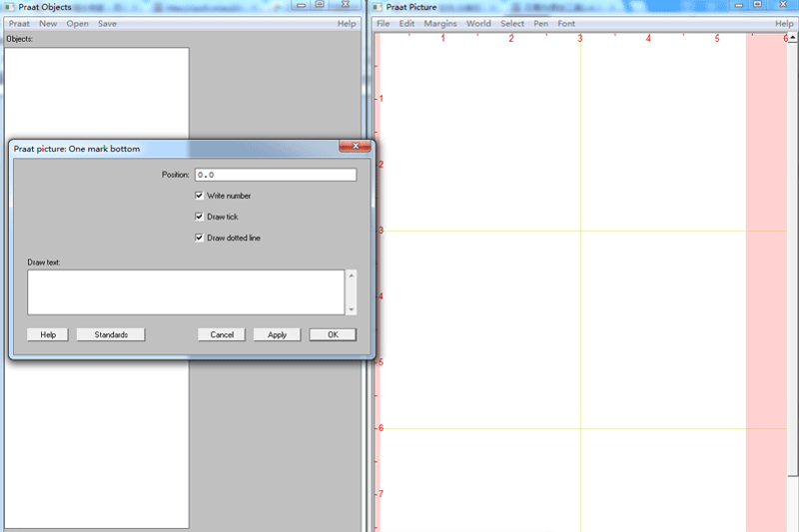This screenshot has width=799, height=532.
Task: Disable the Draw dotted line option
Action: [x=200, y=238]
